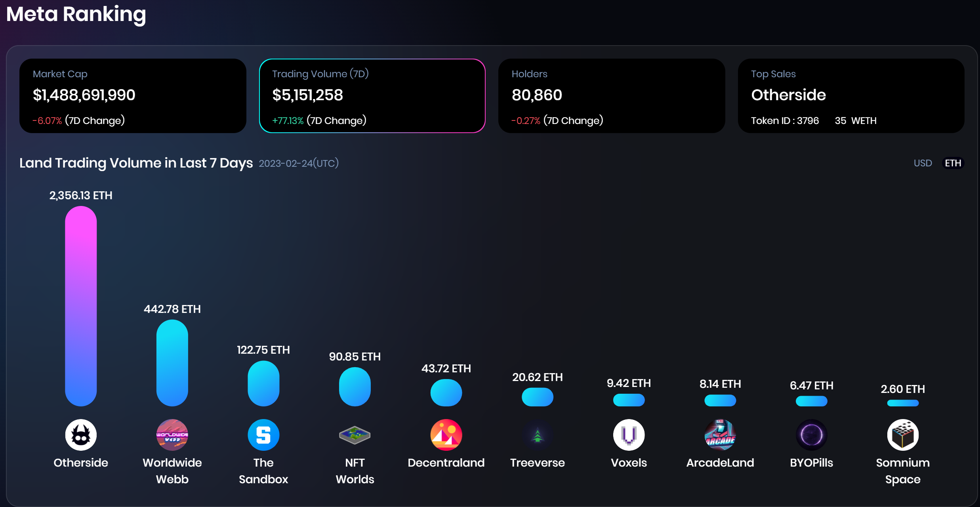Select the BYOPills purple ring icon

[811, 435]
